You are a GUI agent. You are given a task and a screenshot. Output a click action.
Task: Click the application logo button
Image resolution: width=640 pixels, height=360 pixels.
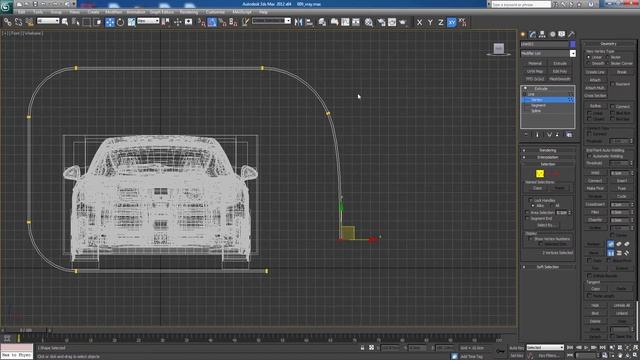(6, 6)
